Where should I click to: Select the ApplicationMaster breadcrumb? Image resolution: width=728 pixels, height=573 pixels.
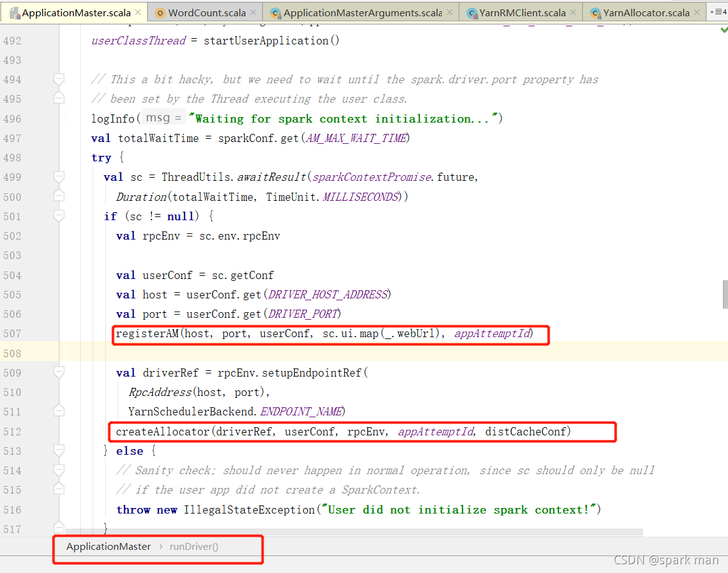(x=108, y=547)
